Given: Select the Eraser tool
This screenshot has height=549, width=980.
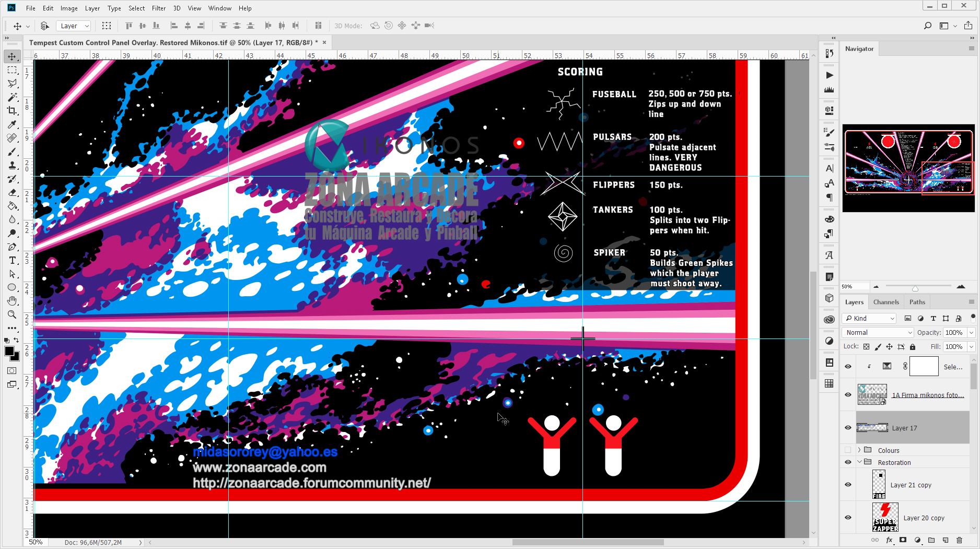Looking at the screenshot, I should (12, 193).
